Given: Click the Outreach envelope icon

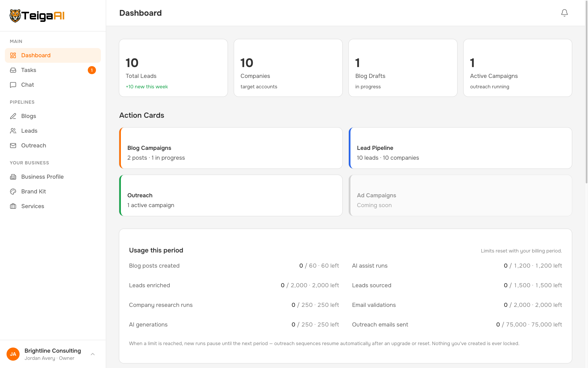Looking at the screenshot, I should click(x=13, y=146).
